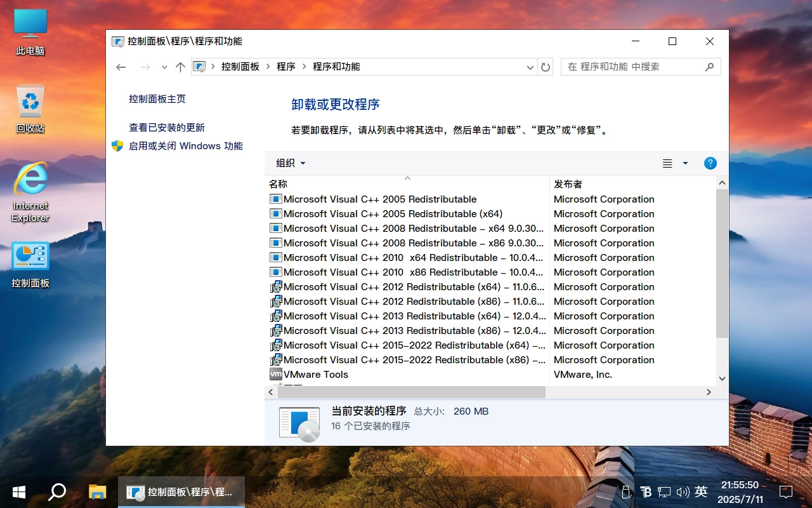Click the 程序和功能 search box
The height and width of the screenshot is (508, 812).
tap(634, 66)
